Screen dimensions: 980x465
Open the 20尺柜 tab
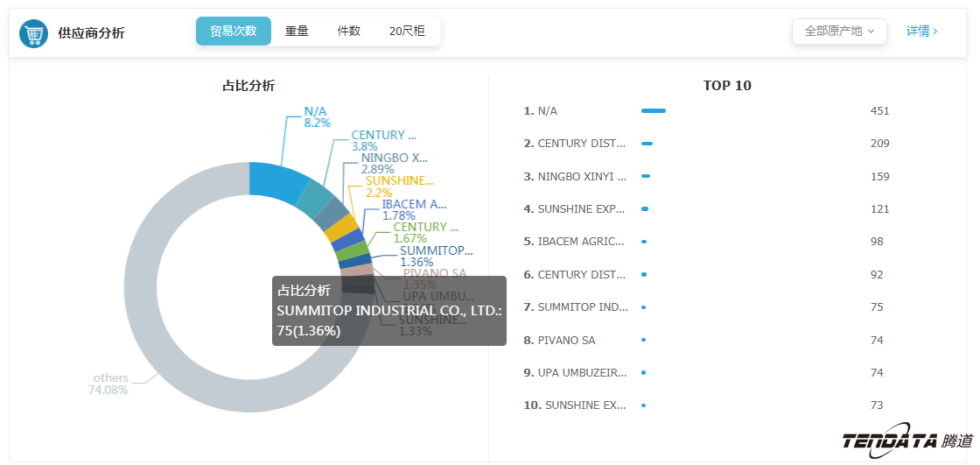click(x=407, y=32)
